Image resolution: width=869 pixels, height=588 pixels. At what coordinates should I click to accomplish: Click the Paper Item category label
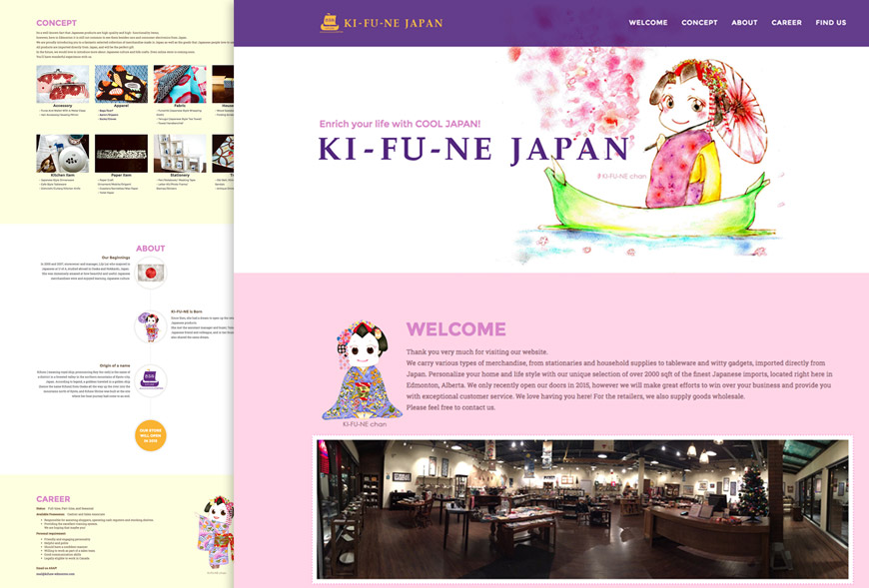point(121,175)
